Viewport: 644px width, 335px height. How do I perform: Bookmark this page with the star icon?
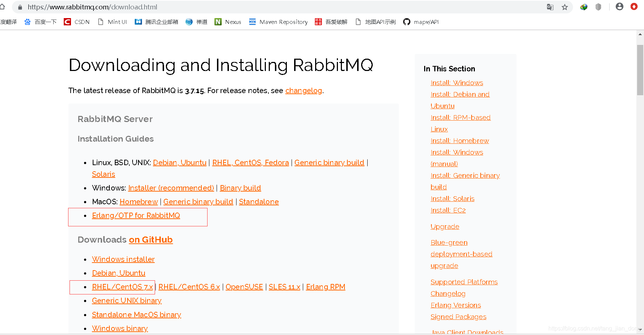(x=565, y=7)
